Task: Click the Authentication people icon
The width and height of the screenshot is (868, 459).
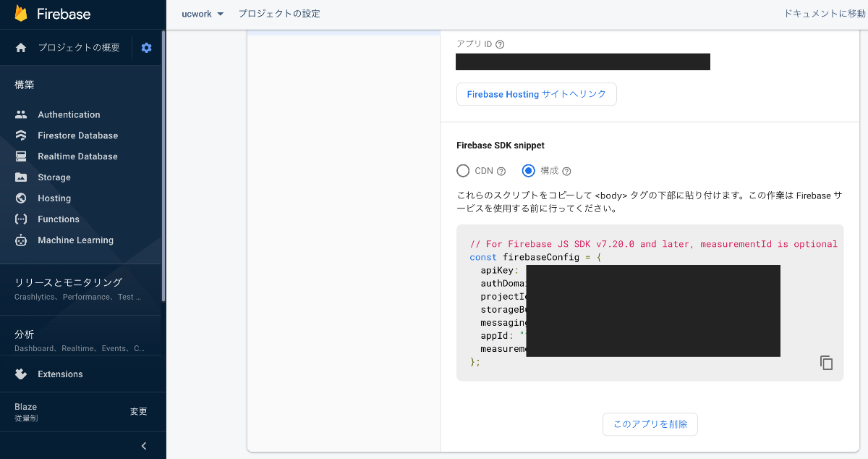Action: pyautogui.click(x=21, y=114)
